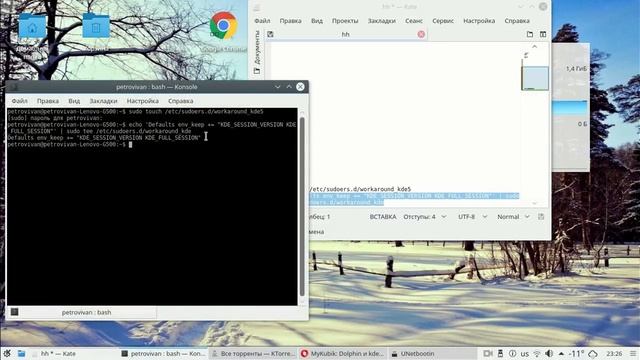640x360 pixels.
Task: Open Wi-Fi network tray icon
Action: [537, 353]
